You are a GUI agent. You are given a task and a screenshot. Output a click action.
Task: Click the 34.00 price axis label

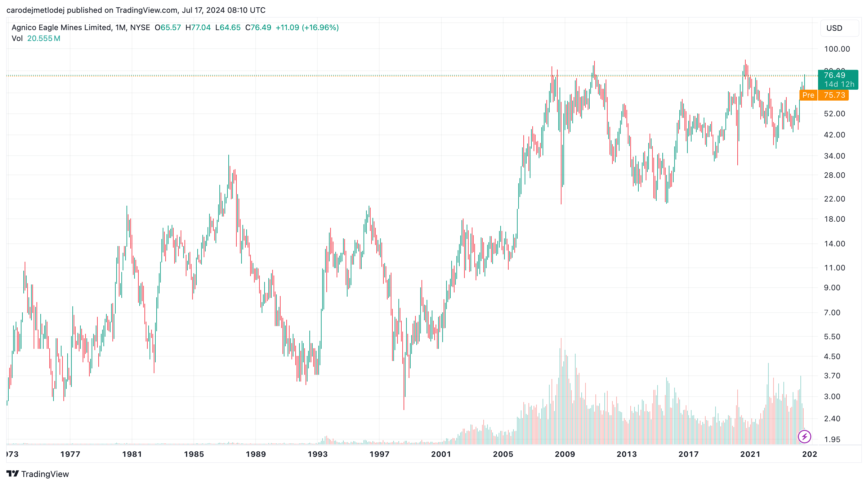pos(835,156)
